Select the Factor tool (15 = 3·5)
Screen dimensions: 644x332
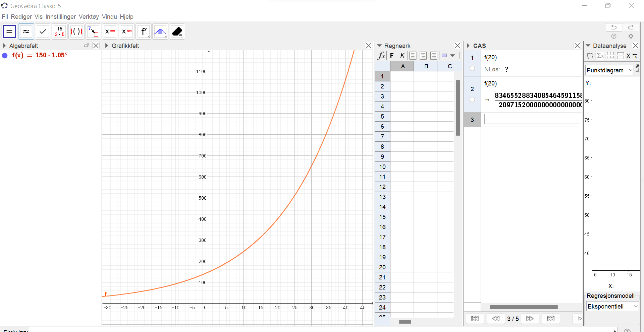click(60, 31)
